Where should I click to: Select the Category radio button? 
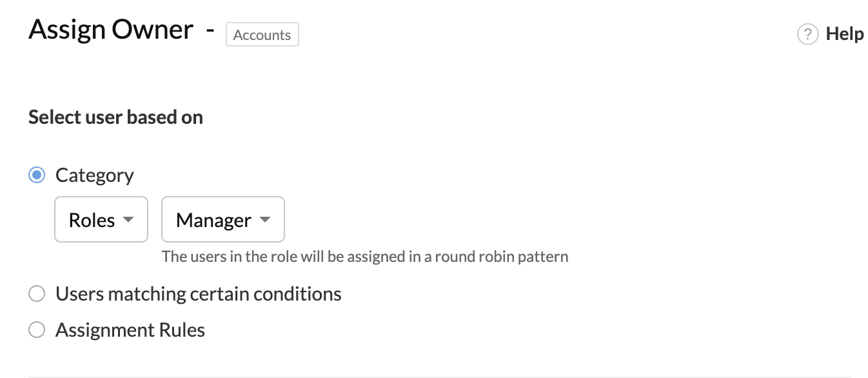tap(37, 175)
